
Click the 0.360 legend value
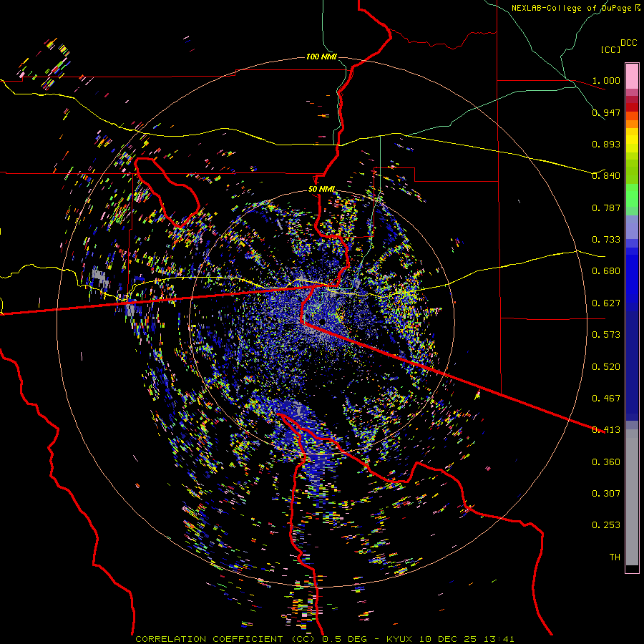point(606,462)
